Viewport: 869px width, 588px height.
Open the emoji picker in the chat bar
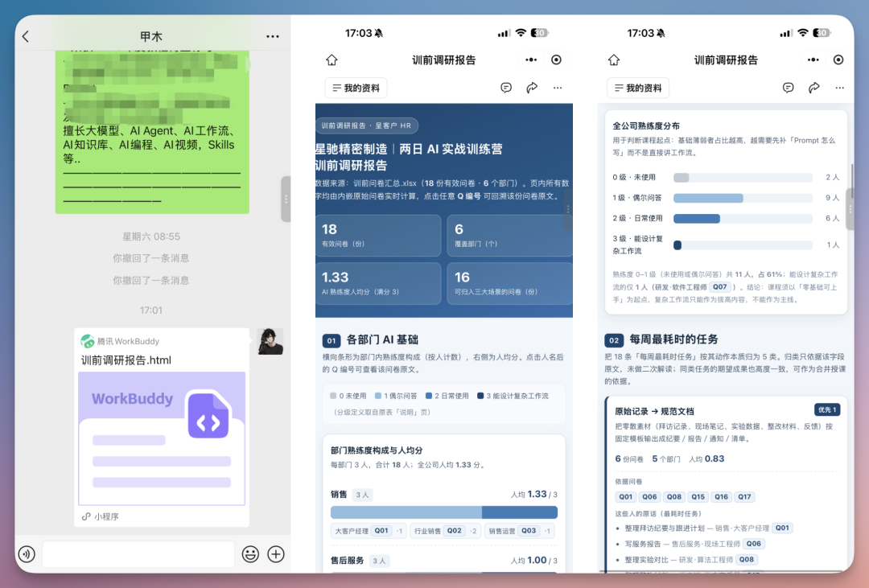(x=250, y=553)
